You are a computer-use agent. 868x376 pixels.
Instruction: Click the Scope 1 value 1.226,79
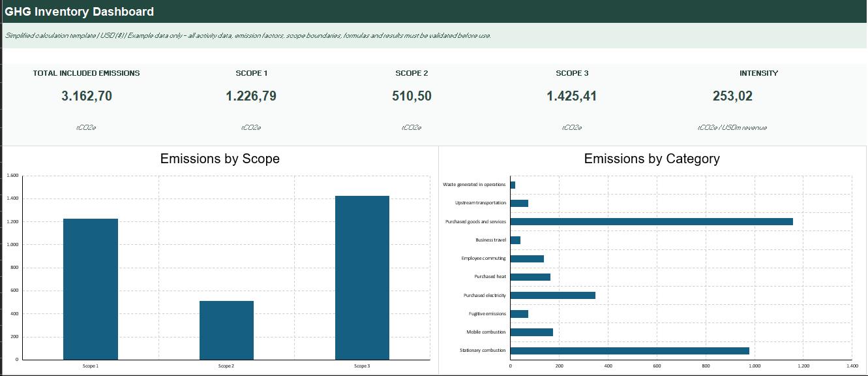pos(251,96)
